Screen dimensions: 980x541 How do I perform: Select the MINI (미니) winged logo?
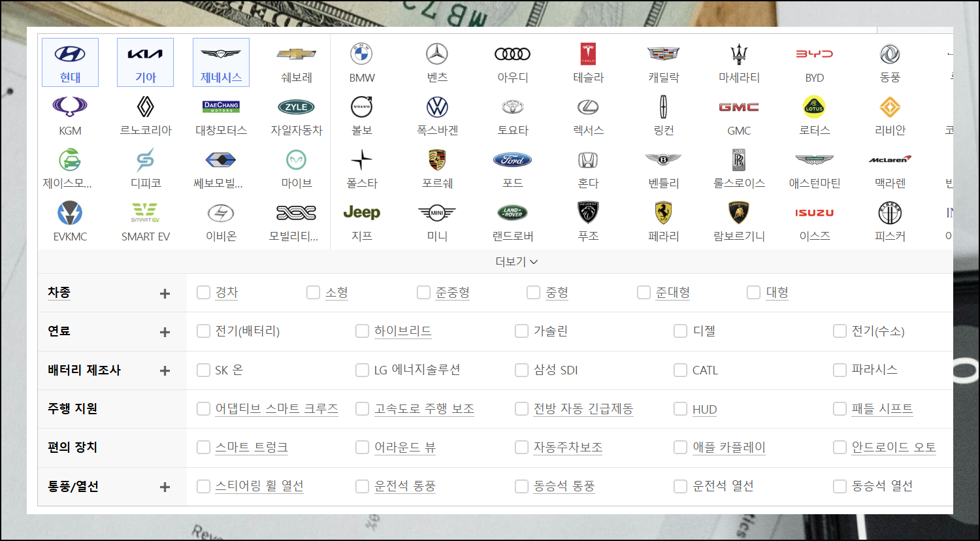click(437, 212)
